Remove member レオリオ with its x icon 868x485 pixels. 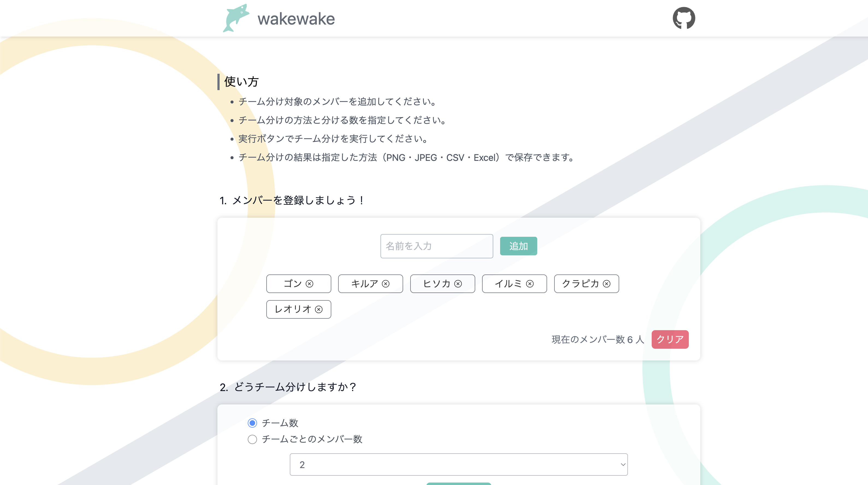pos(319,309)
